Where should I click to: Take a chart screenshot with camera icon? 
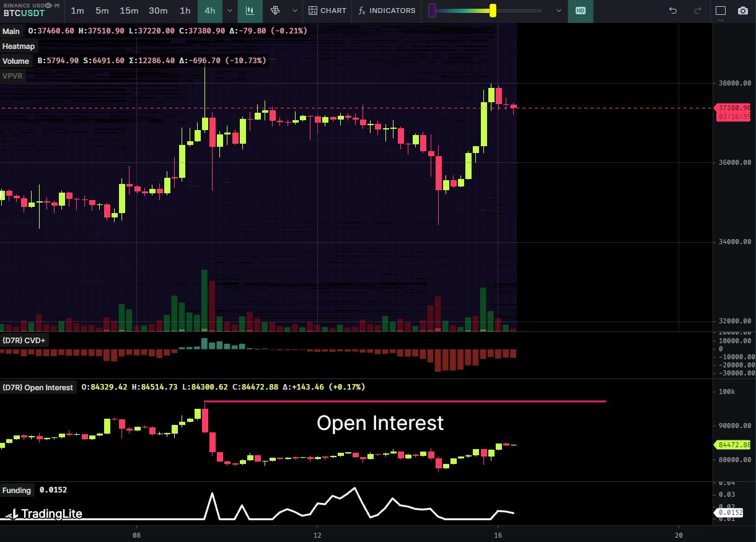pyautogui.click(x=742, y=11)
